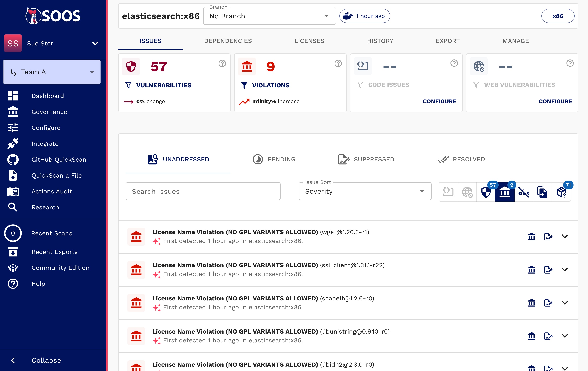Toggle vulnerabilities filter with 57 badge

tap(486, 192)
